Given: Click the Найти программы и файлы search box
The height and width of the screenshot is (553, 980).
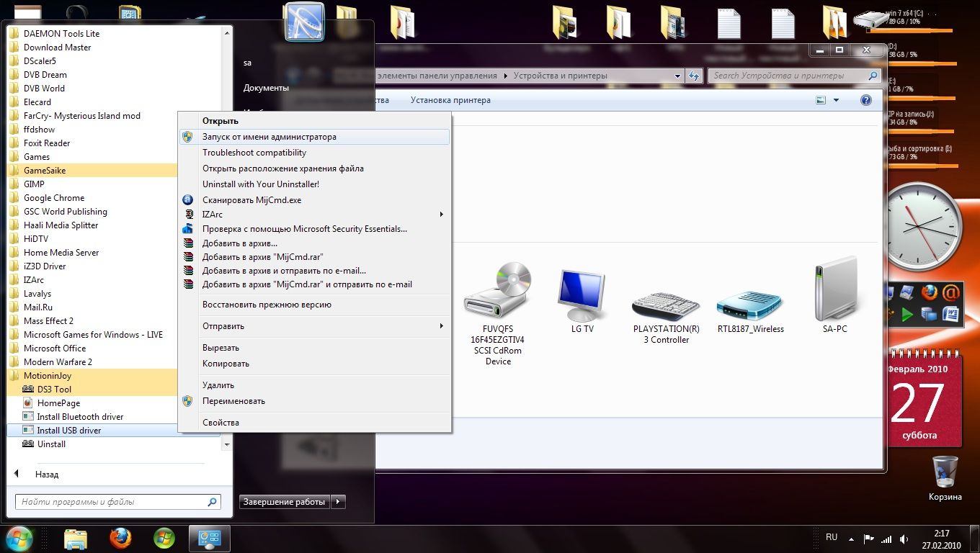Looking at the screenshot, I should click(x=112, y=502).
